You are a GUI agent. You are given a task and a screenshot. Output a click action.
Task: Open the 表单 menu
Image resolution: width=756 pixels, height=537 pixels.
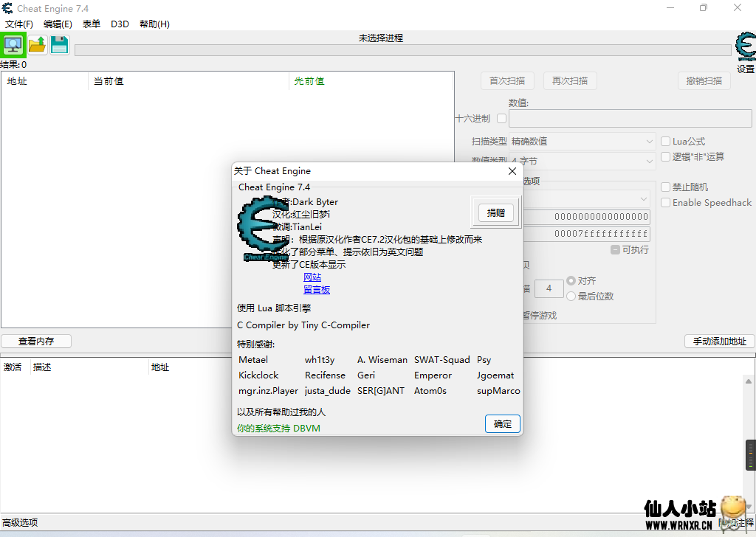click(x=91, y=24)
